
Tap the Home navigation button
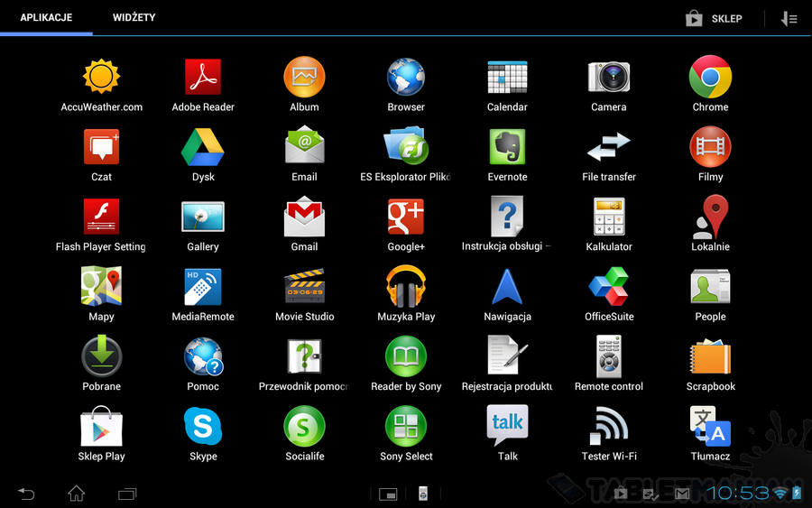pos(76,494)
